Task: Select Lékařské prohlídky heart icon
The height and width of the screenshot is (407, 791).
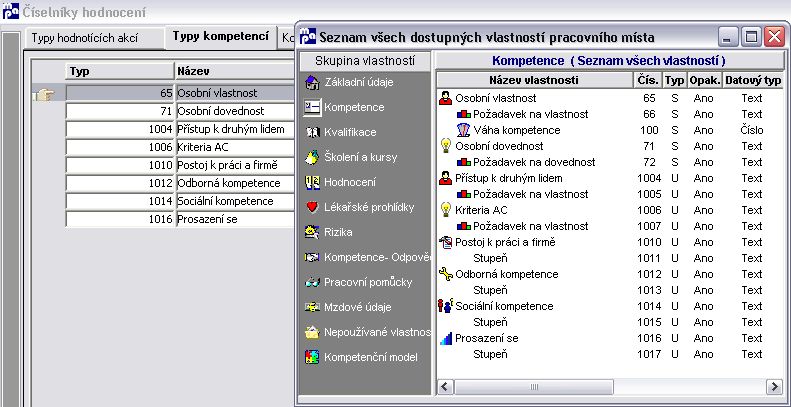Action: [x=312, y=207]
